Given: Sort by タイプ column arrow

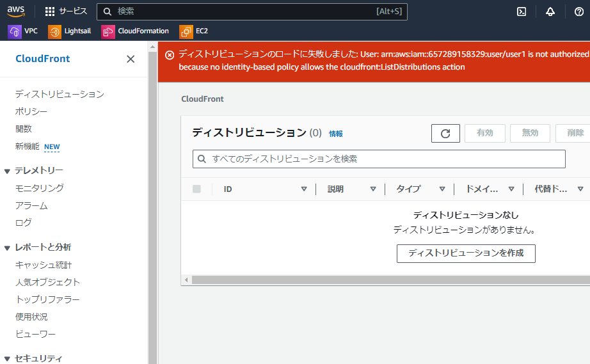Looking at the screenshot, I should pos(442,189).
